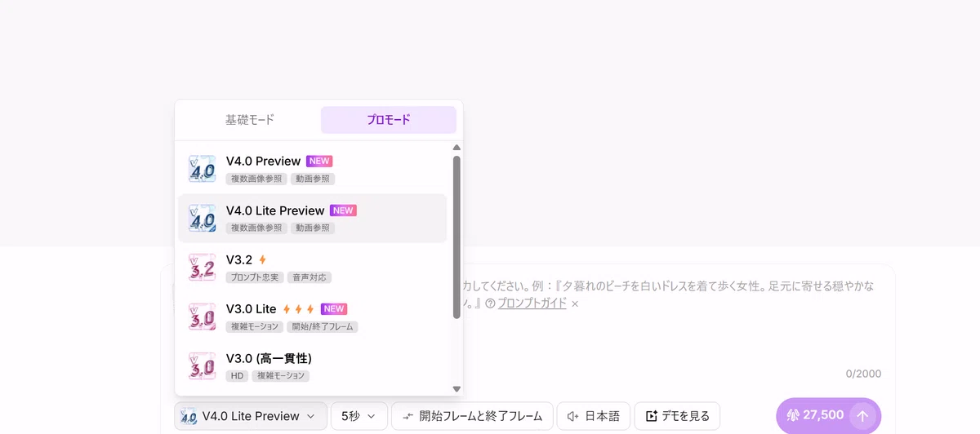Screen dimensions: 980x434
Task: Click the HD tag under V3.0
Action: pos(238,376)
